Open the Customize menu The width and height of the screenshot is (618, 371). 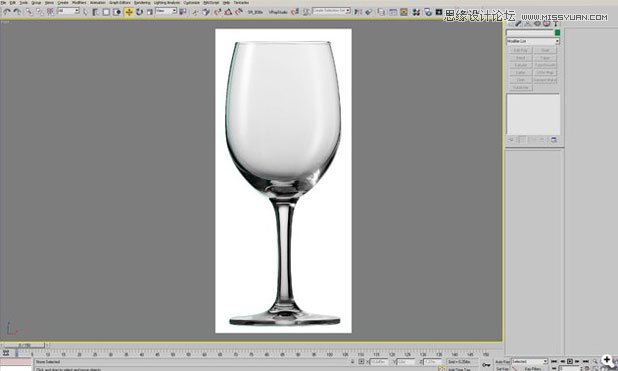click(192, 3)
